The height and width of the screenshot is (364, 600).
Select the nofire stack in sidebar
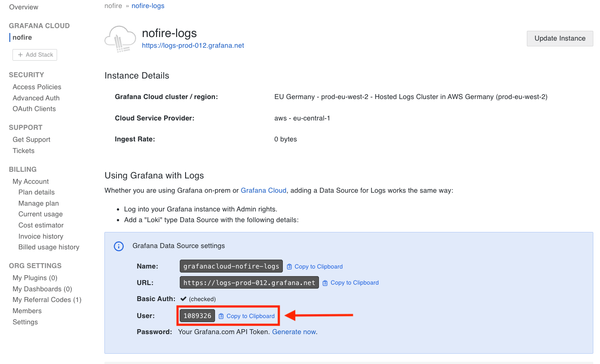pos(22,37)
